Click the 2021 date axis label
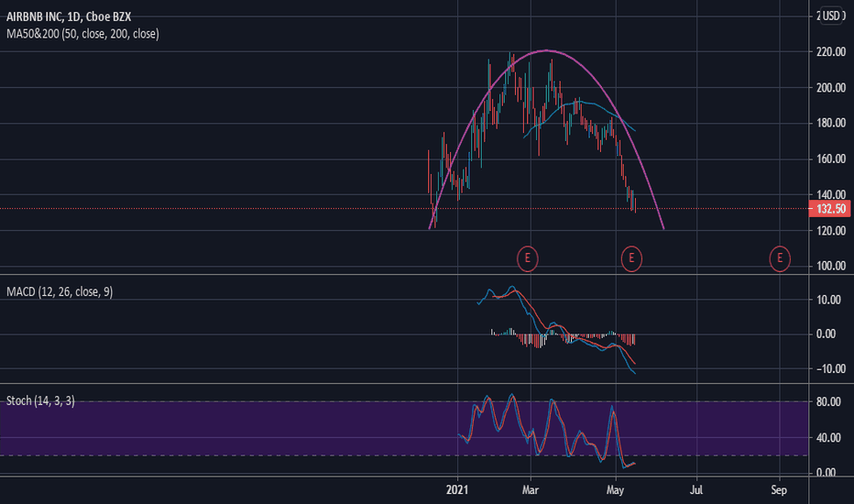The image size is (854, 504). pos(457,490)
